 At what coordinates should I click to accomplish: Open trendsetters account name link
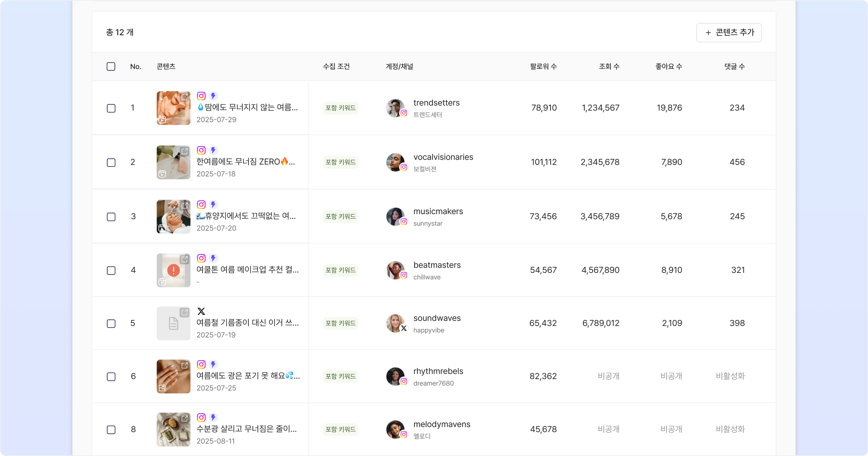pos(437,103)
